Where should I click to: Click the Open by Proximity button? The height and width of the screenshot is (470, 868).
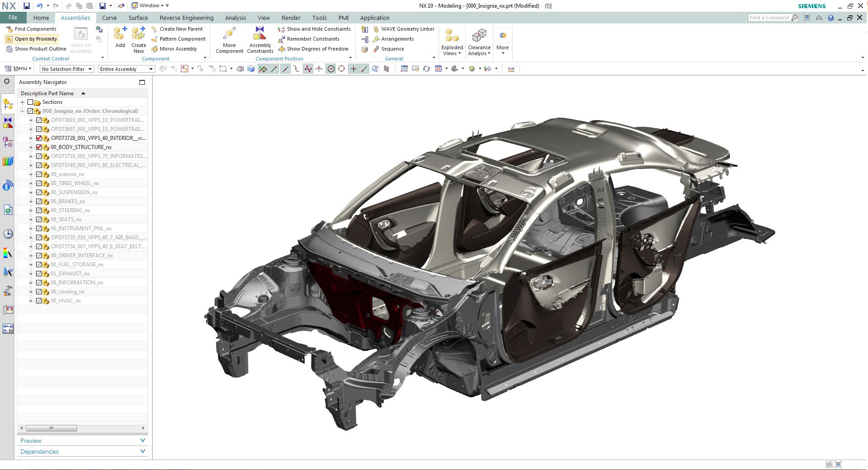point(32,39)
